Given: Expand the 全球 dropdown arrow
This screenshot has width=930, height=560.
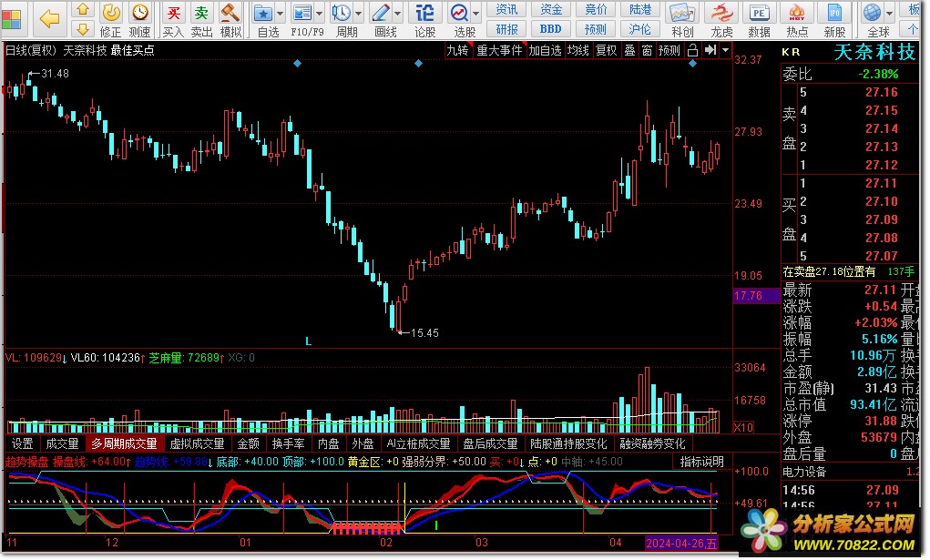Looking at the screenshot, I should (889, 13).
